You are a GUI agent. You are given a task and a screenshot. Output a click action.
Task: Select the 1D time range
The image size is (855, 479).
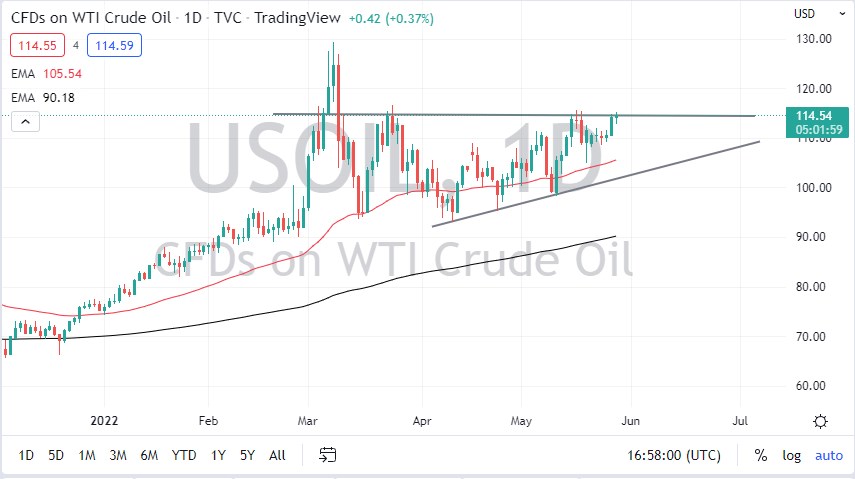[26, 455]
